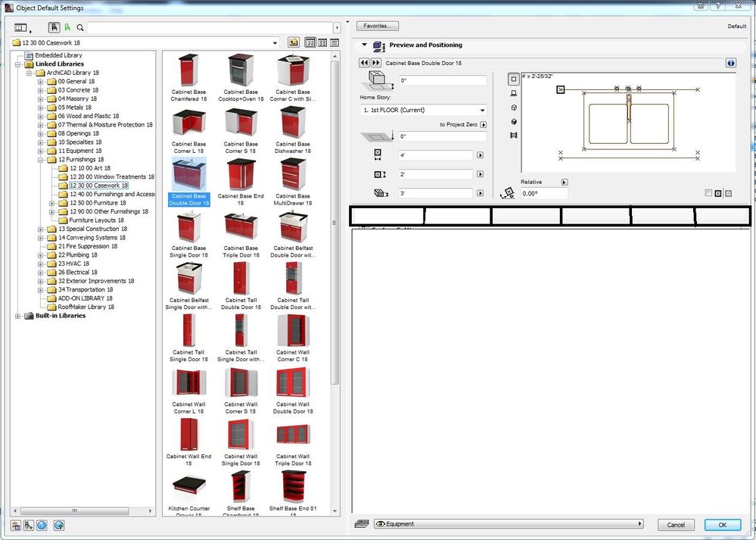
Task: Click the rotation angle input field
Action: pos(543,194)
